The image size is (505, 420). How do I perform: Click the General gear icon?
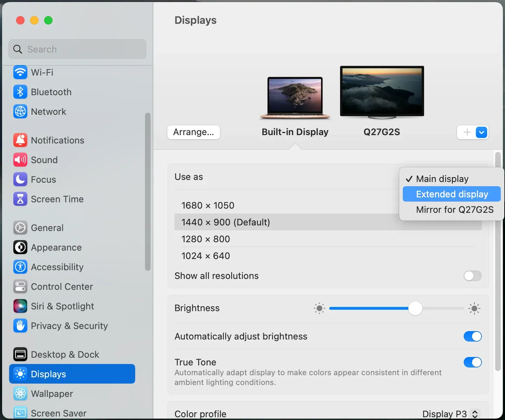coord(20,228)
